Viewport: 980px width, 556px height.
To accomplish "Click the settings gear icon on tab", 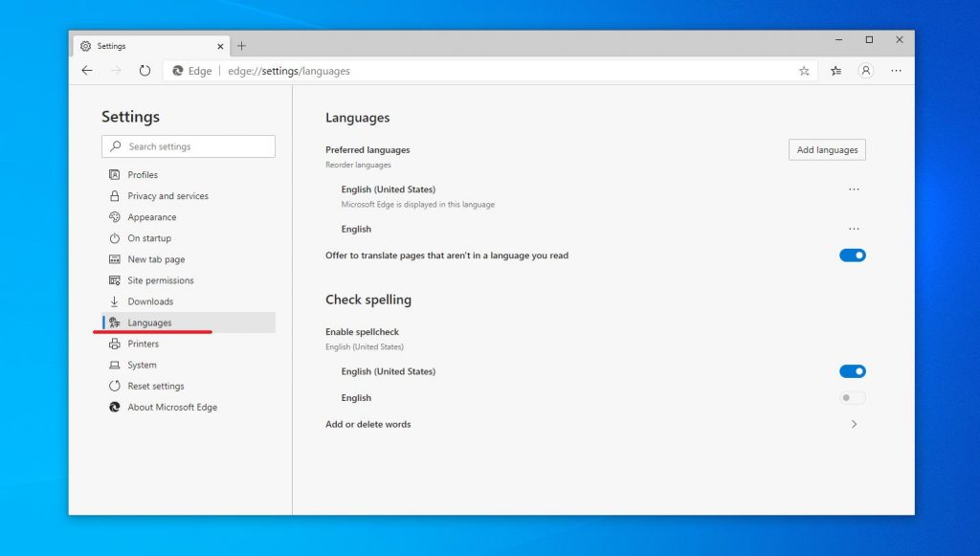I will [x=85, y=46].
